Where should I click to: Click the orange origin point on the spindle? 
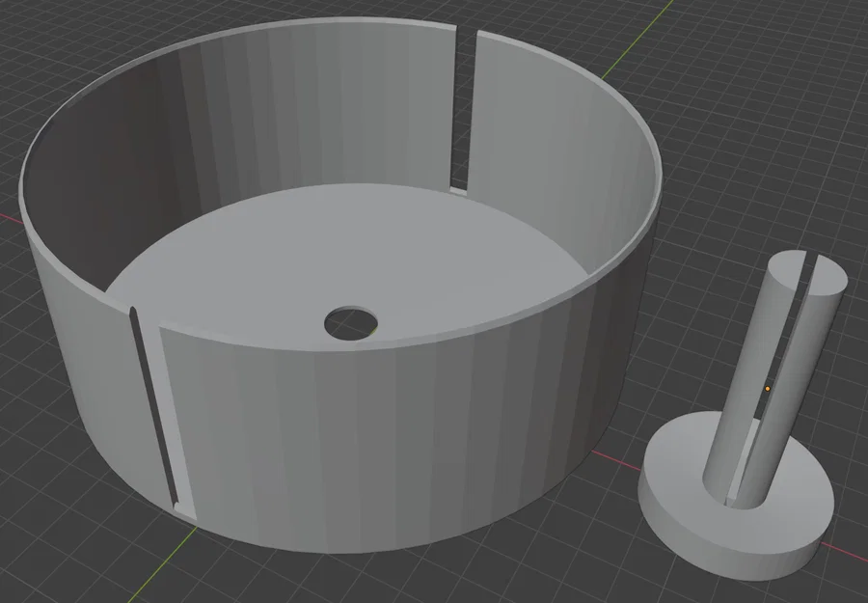pyautogui.click(x=768, y=389)
